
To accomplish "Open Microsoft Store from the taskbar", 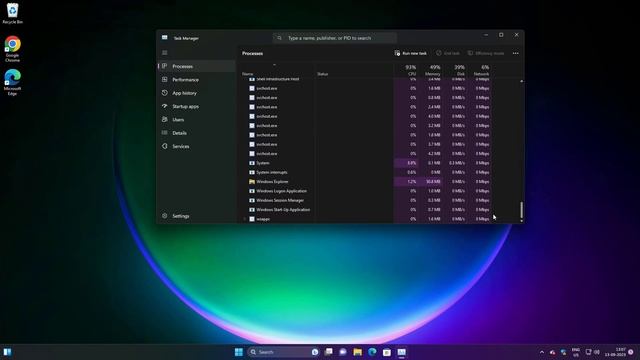I will (x=387, y=352).
